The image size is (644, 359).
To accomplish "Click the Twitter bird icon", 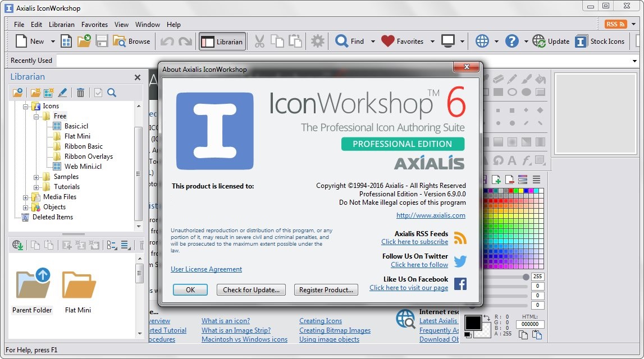I will (460, 261).
